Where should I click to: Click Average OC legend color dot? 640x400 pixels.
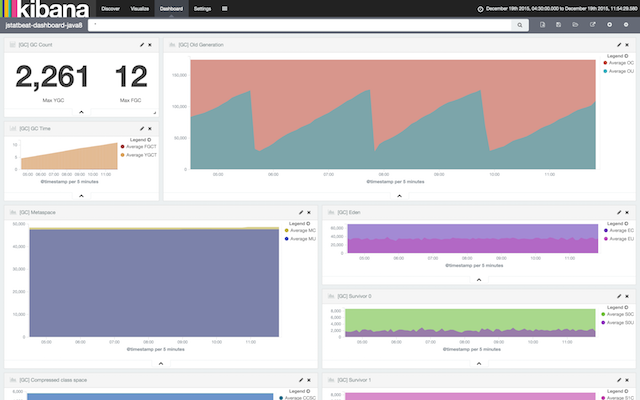[x=605, y=63]
